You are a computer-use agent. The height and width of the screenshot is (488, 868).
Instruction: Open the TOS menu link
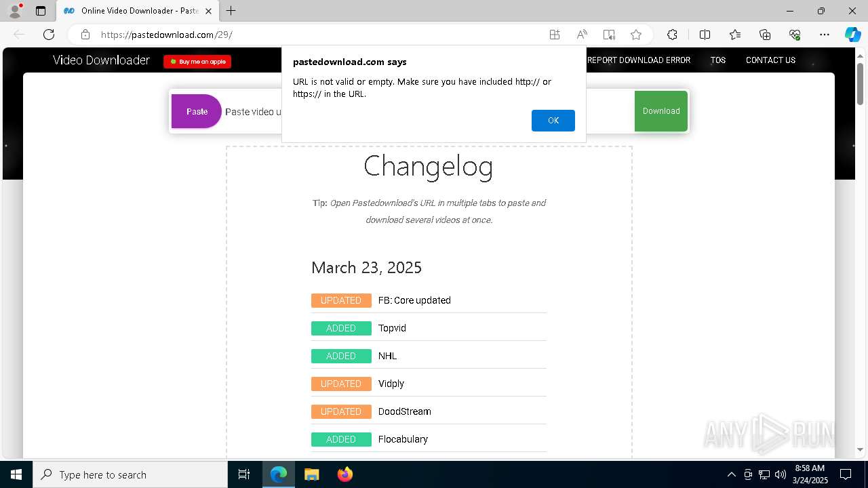pos(718,60)
